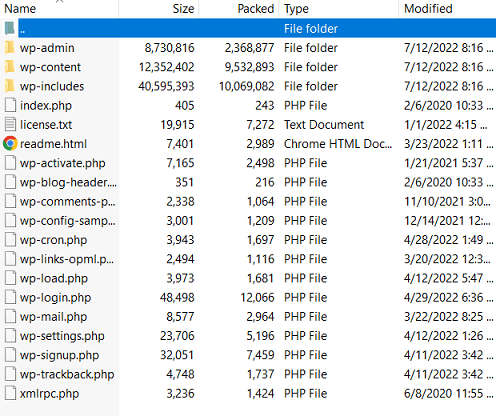Viewport: 496px width, 416px height.
Task: Select the wp-config-samp... file name
Action: [x=67, y=221]
